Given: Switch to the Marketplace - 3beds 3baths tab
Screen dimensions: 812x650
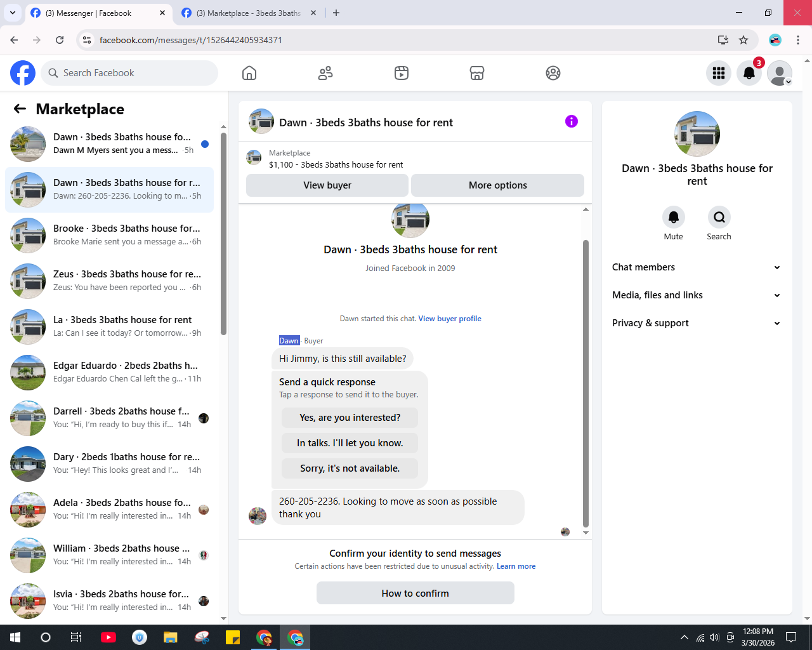Looking at the screenshot, I should (247, 13).
